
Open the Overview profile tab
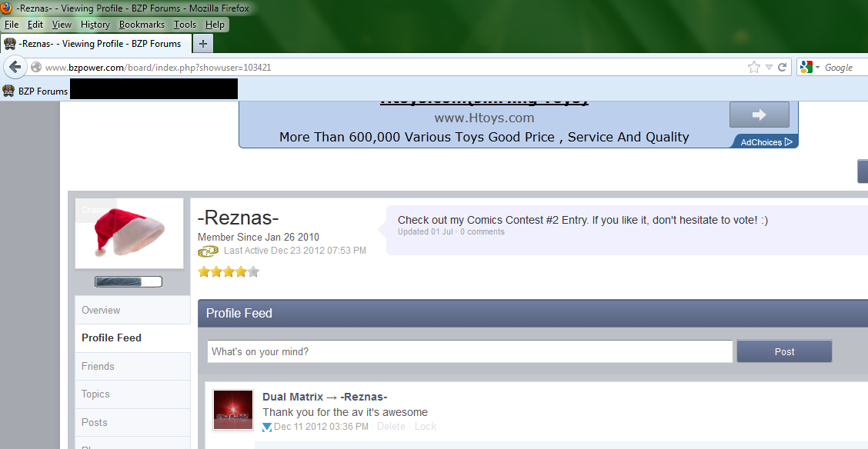coord(133,310)
